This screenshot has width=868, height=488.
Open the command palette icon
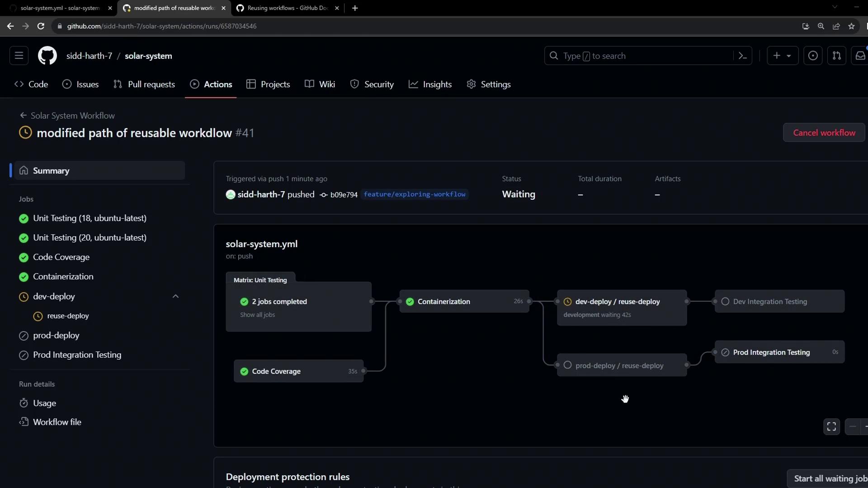pos(742,56)
